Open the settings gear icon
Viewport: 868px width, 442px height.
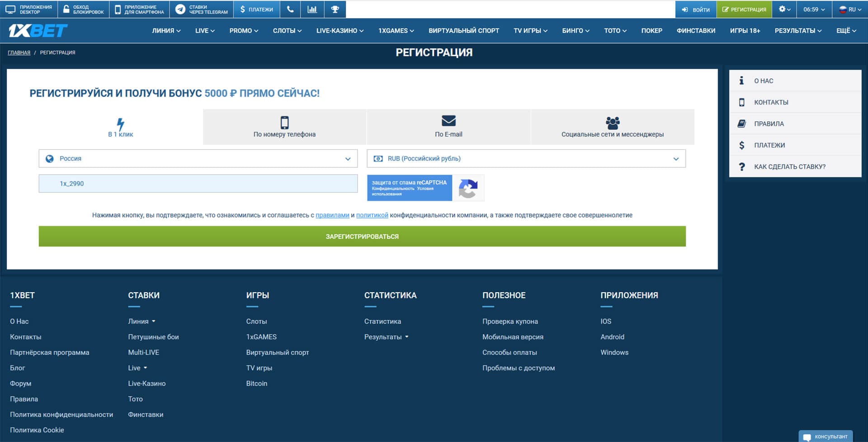[782, 9]
